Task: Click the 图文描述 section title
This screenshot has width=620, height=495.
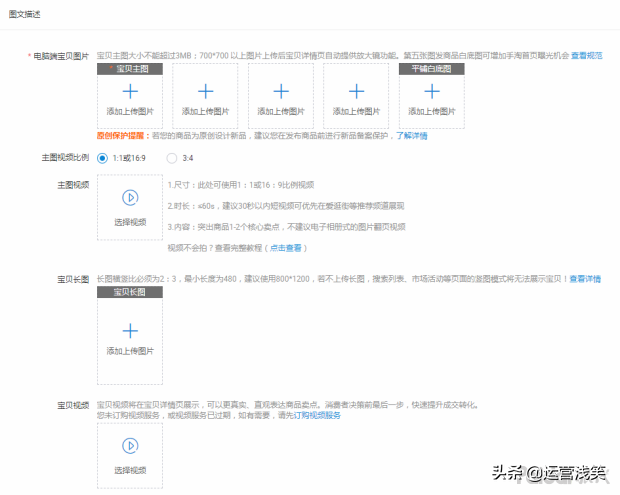Action: click(25, 14)
